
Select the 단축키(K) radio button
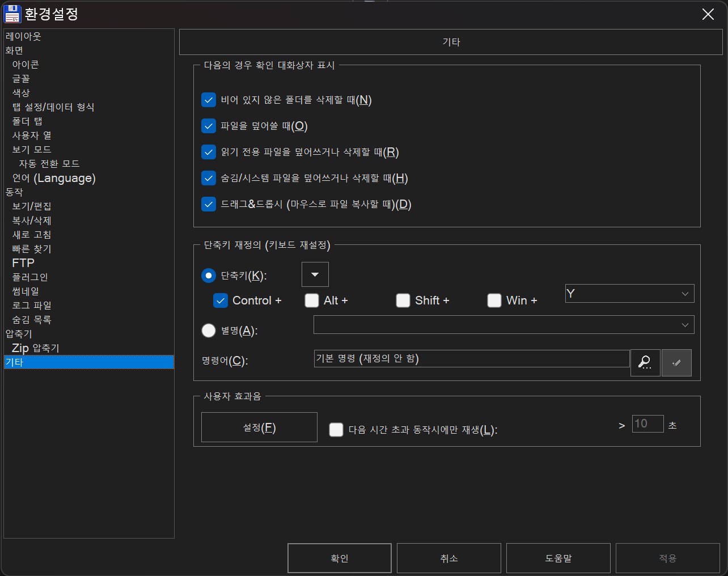[x=209, y=276]
